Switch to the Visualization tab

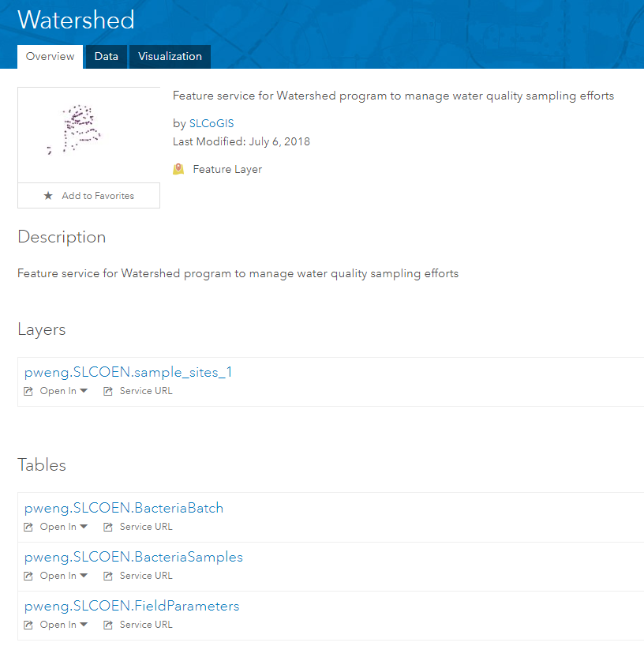tap(170, 56)
